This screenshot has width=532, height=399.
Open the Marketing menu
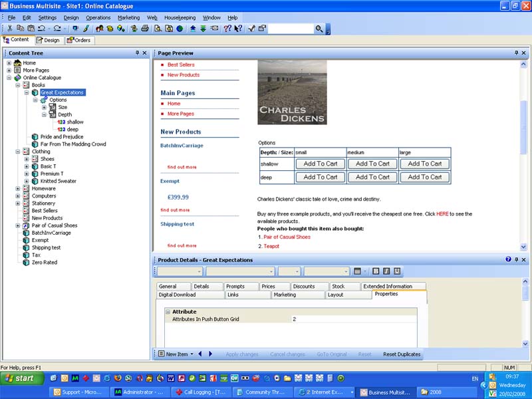(128, 17)
